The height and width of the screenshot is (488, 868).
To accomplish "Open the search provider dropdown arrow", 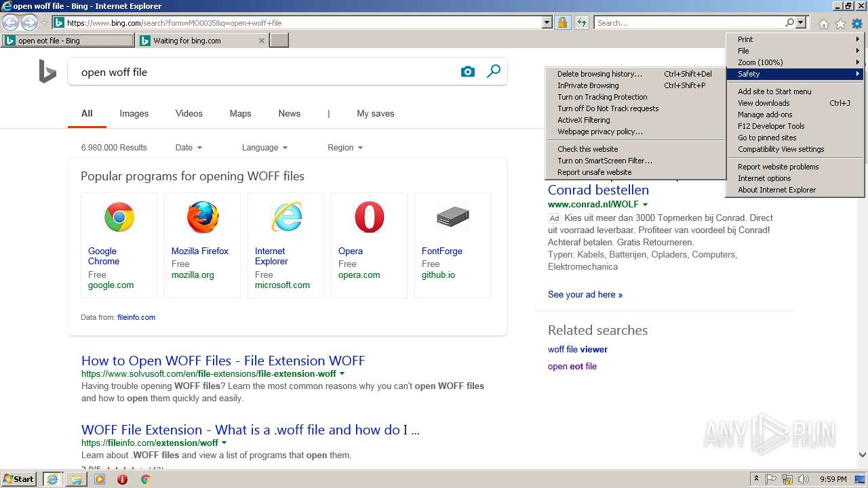I will [x=801, y=23].
